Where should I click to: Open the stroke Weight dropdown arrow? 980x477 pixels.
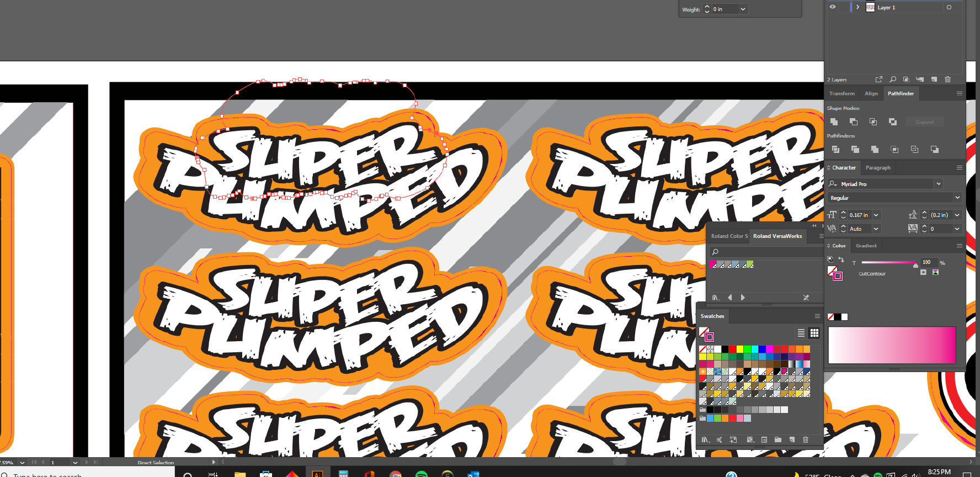coord(743,9)
